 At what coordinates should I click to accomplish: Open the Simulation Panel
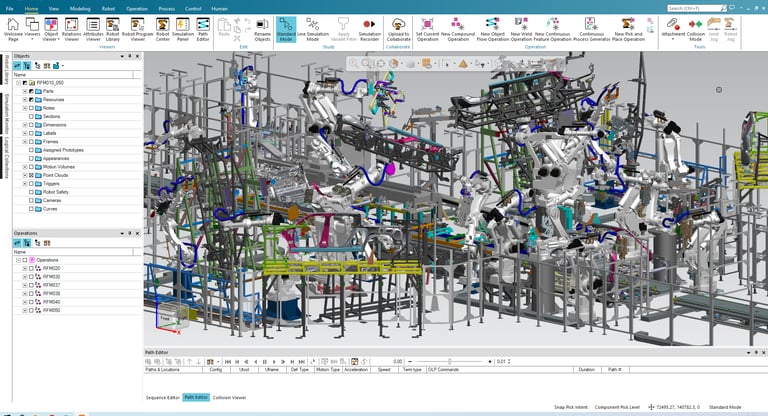pyautogui.click(x=183, y=29)
